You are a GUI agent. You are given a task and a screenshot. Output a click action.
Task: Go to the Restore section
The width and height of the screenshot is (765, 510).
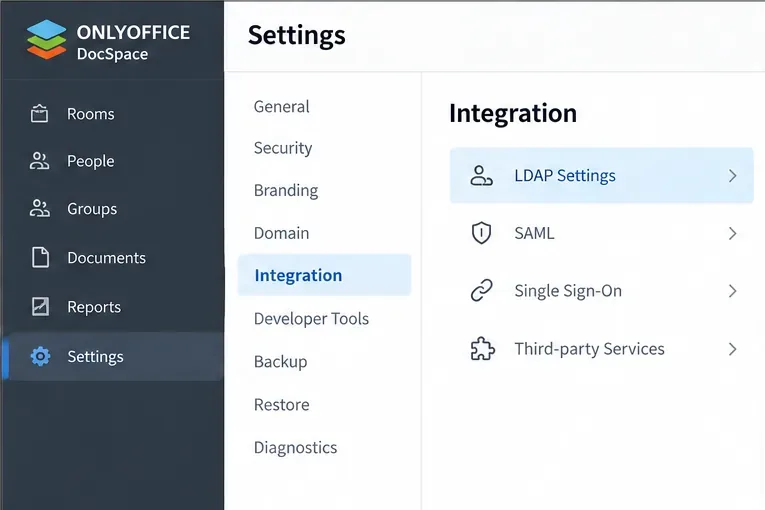coord(282,405)
